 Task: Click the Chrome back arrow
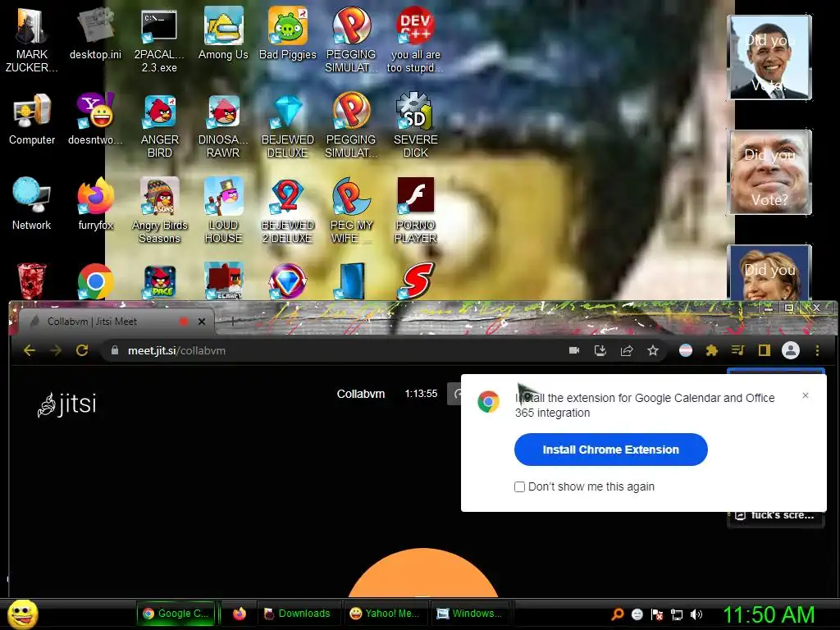coord(30,350)
